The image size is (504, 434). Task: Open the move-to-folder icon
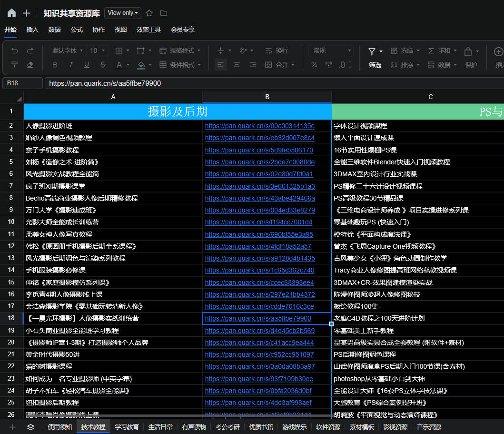tap(164, 13)
